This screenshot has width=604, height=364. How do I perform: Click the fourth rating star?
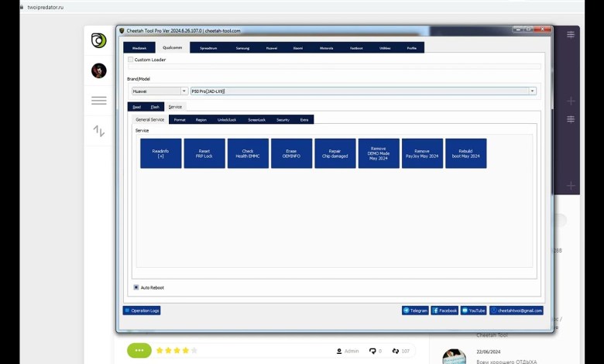[x=185, y=350]
